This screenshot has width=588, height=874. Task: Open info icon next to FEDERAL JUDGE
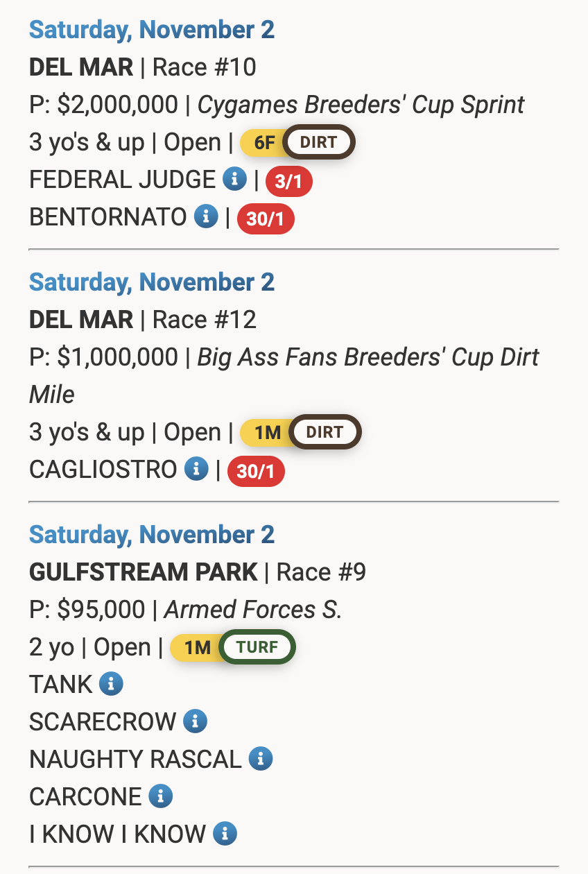235,180
